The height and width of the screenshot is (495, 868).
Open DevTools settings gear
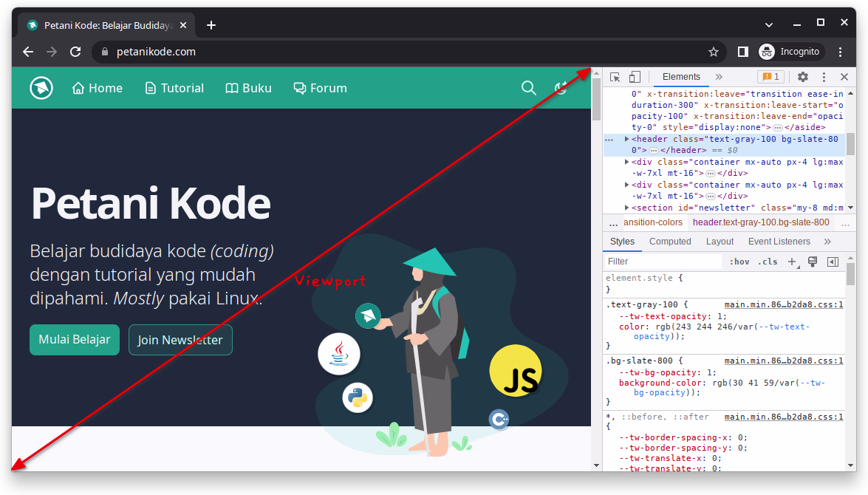[802, 76]
